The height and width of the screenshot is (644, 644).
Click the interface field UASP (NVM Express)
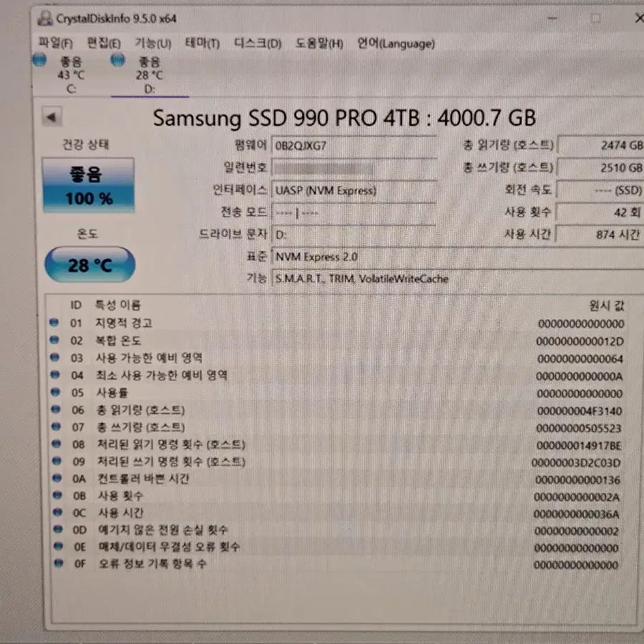pyautogui.click(x=353, y=190)
